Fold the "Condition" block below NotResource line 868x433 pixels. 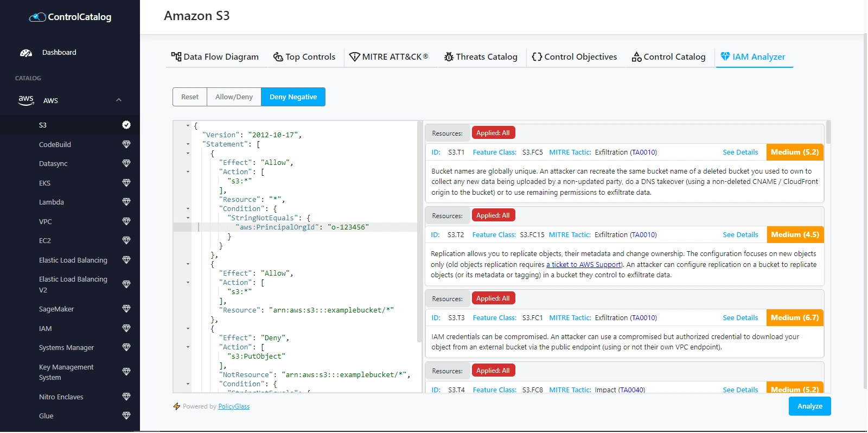pos(188,384)
